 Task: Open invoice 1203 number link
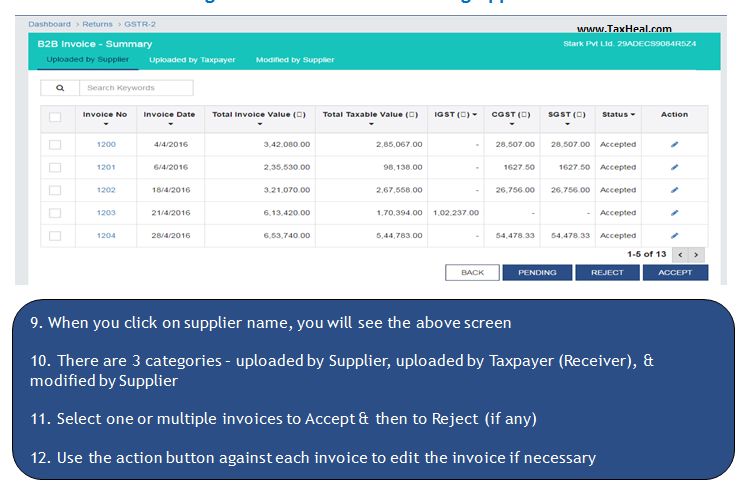pos(106,213)
